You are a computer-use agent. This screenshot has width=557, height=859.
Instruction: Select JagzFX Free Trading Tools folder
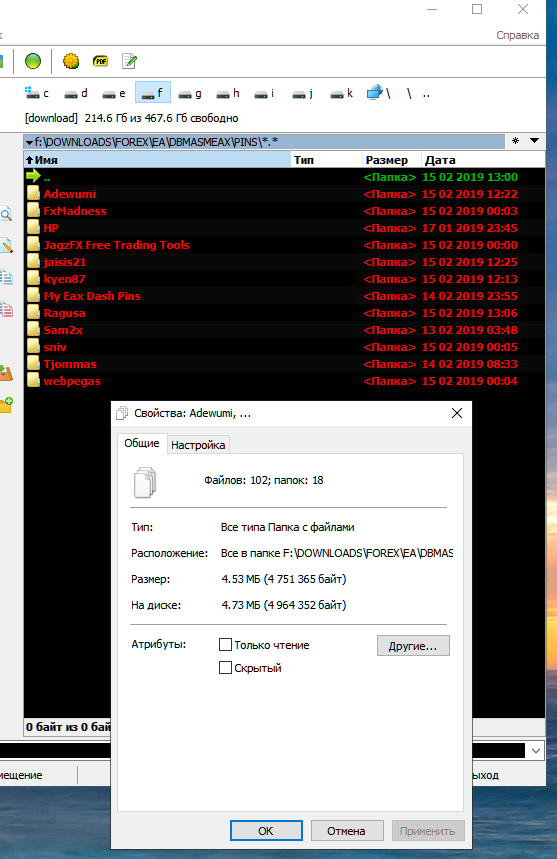(x=284, y=245)
